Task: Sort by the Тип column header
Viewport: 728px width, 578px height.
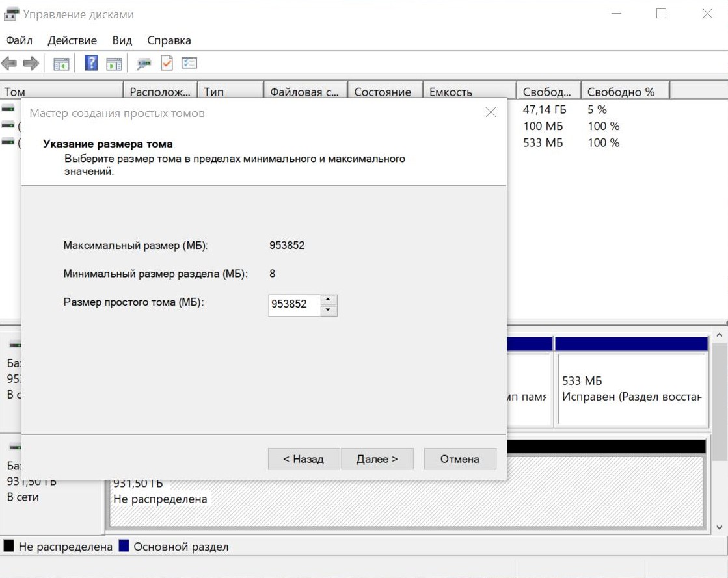Action: point(231,92)
